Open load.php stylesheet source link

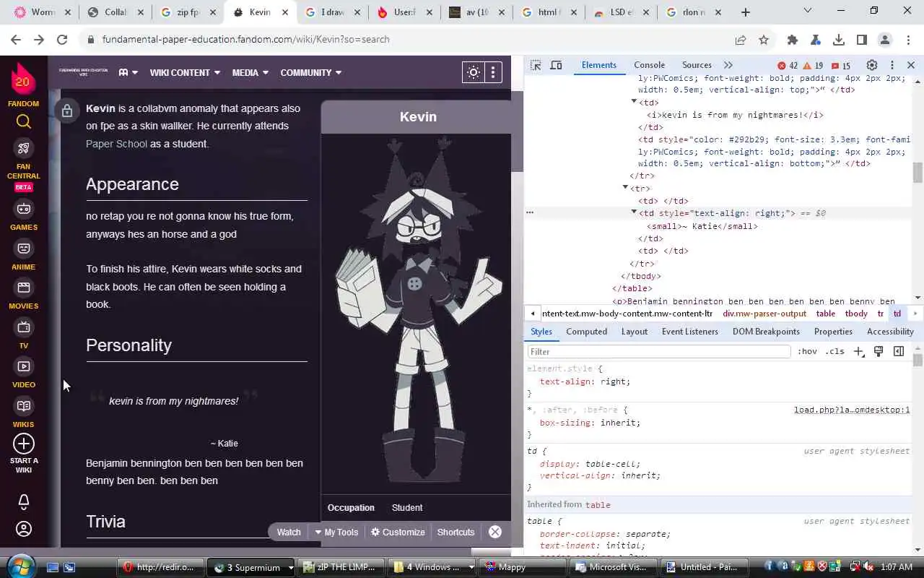852,410
